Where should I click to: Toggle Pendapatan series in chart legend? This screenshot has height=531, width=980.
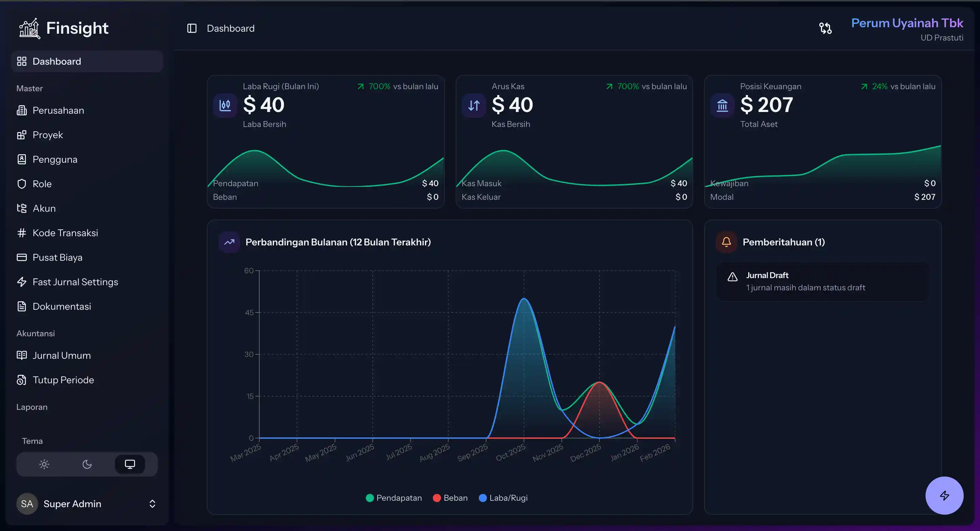coord(394,498)
